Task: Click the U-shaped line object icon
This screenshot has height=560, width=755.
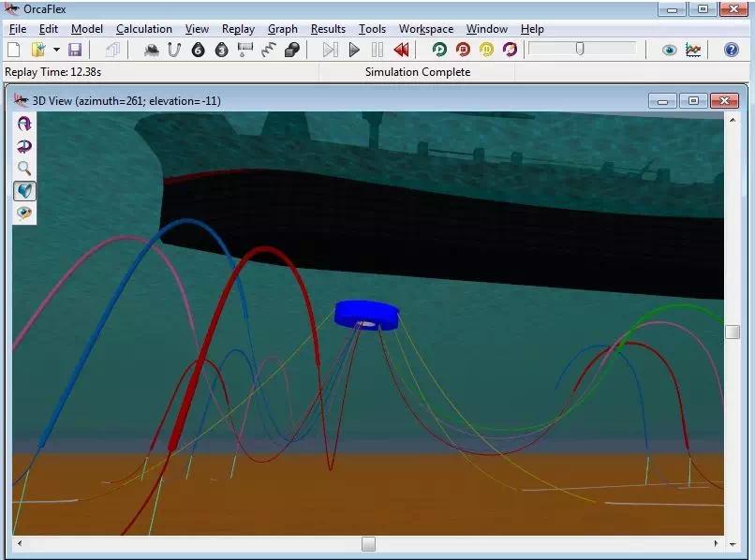Action: click(x=174, y=50)
